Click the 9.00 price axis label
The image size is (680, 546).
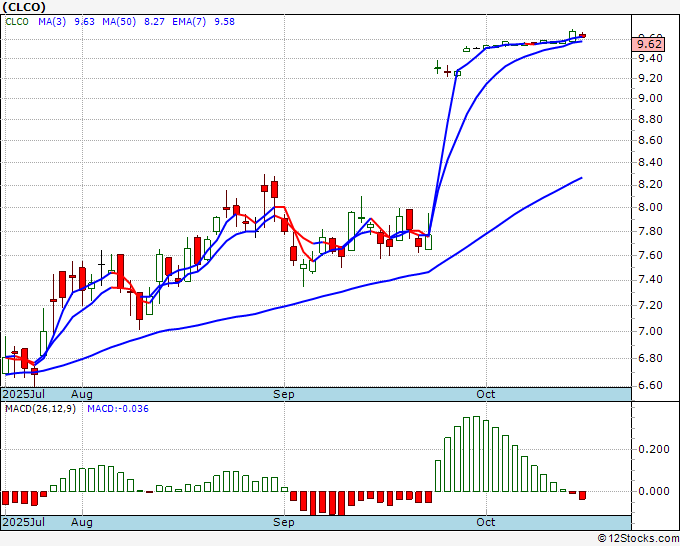coord(650,98)
